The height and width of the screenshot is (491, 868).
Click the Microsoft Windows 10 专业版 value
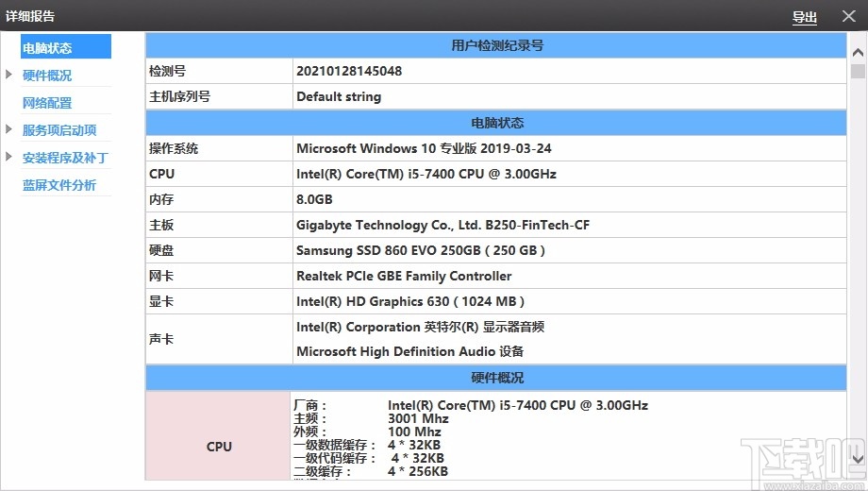424,148
